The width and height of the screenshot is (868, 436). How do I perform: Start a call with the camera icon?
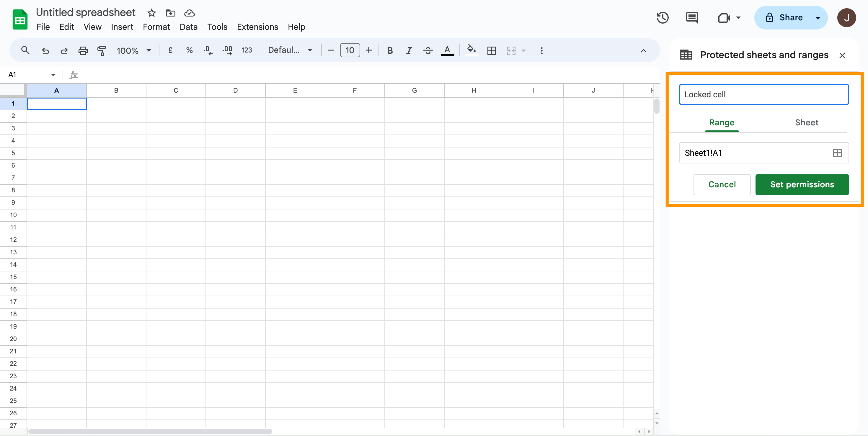(x=724, y=17)
